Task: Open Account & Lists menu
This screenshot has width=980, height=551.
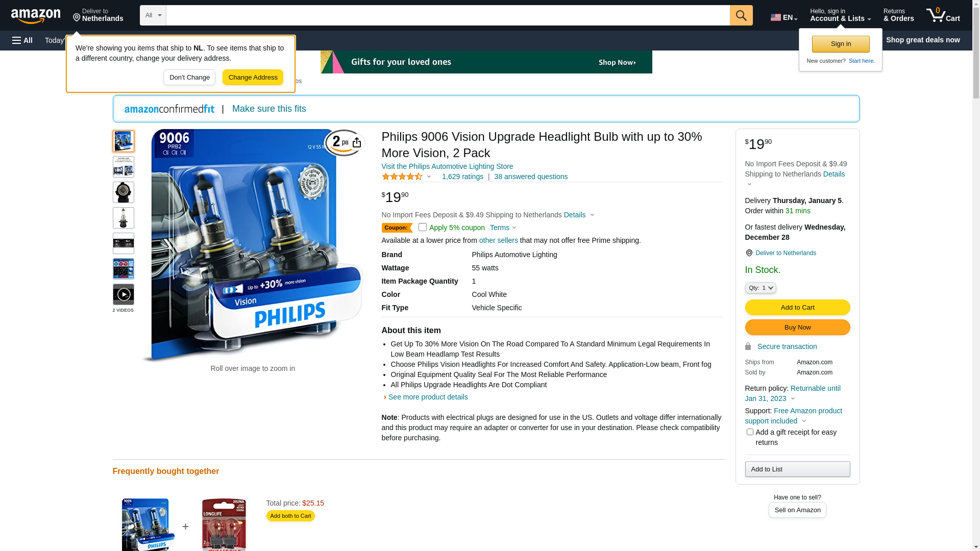Action: tap(840, 15)
